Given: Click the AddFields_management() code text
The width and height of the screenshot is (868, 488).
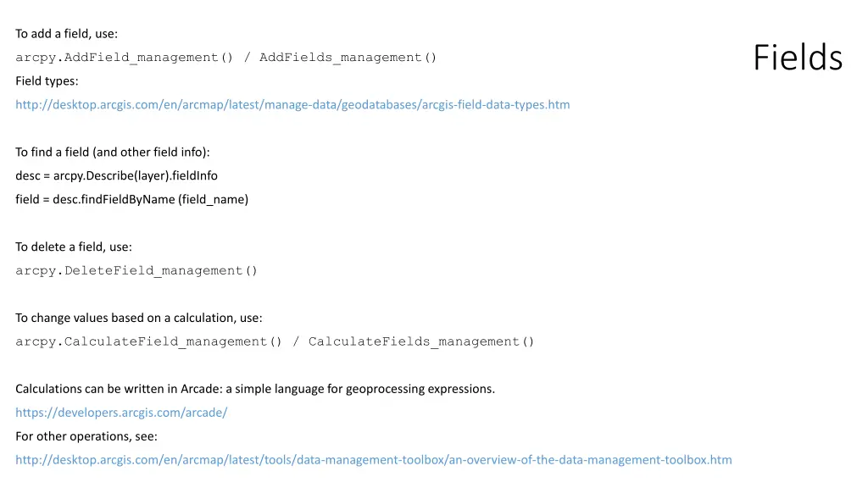Looking at the screenshot, I should [348, 58].
